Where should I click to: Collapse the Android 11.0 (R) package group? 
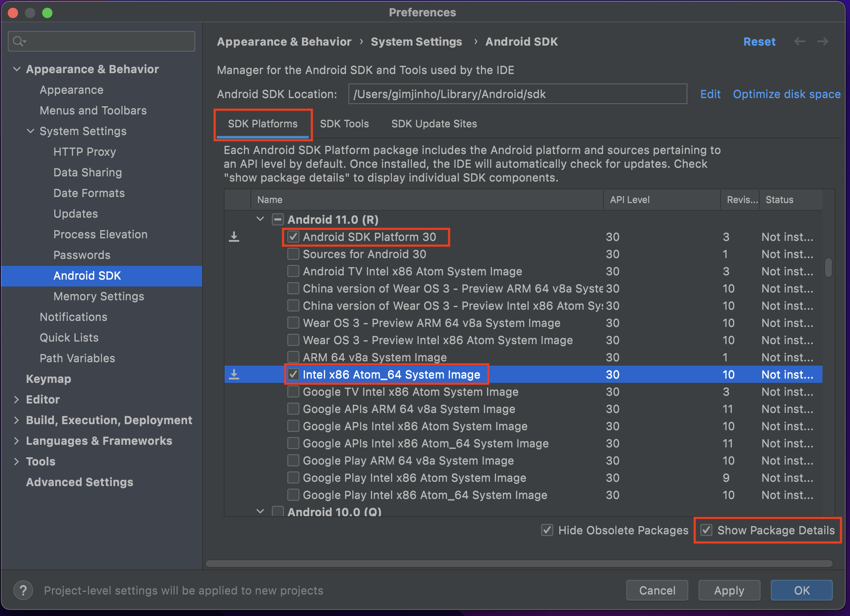click(260, 219)
